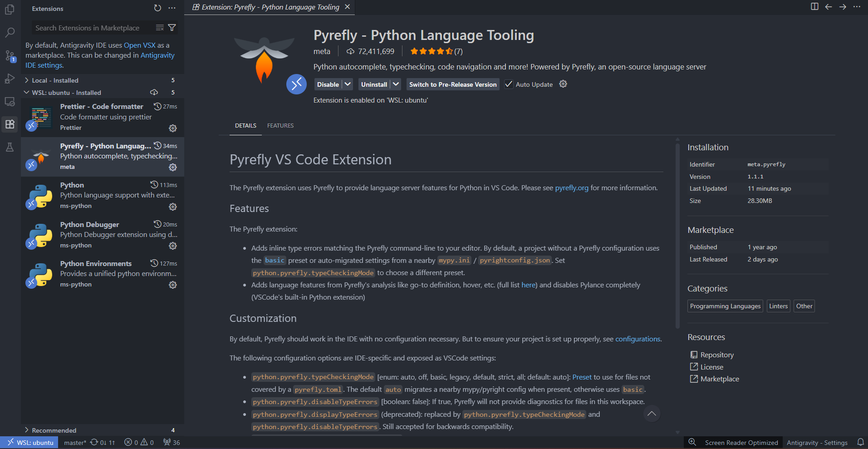Manage Prettier extension gear icon

click(173, 128)
